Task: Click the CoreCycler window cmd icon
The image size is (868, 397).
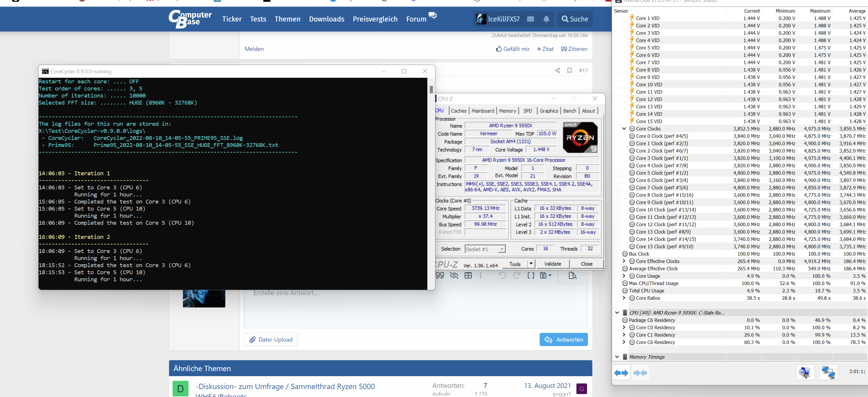Action: click(x=45, y=71)
